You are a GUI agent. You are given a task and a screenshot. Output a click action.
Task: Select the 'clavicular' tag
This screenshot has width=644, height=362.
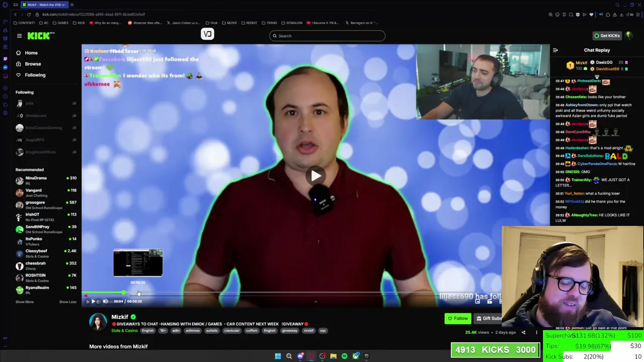pyautogui.click(x=232, y=330)
